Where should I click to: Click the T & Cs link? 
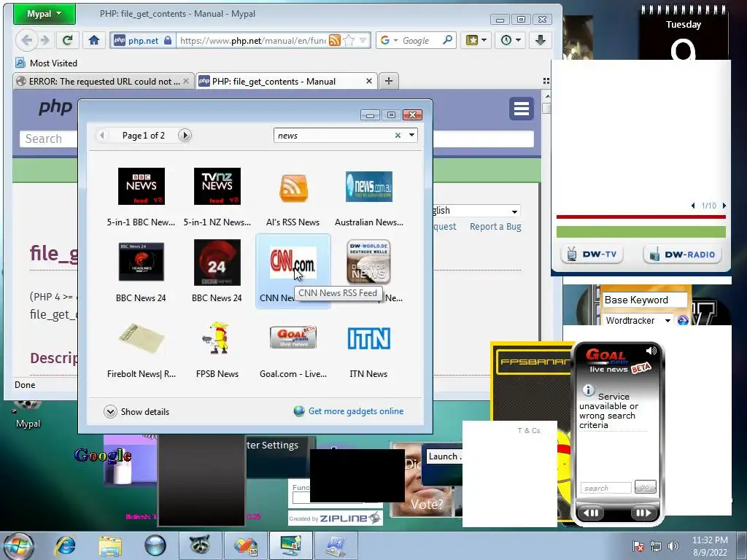[529, 430]
